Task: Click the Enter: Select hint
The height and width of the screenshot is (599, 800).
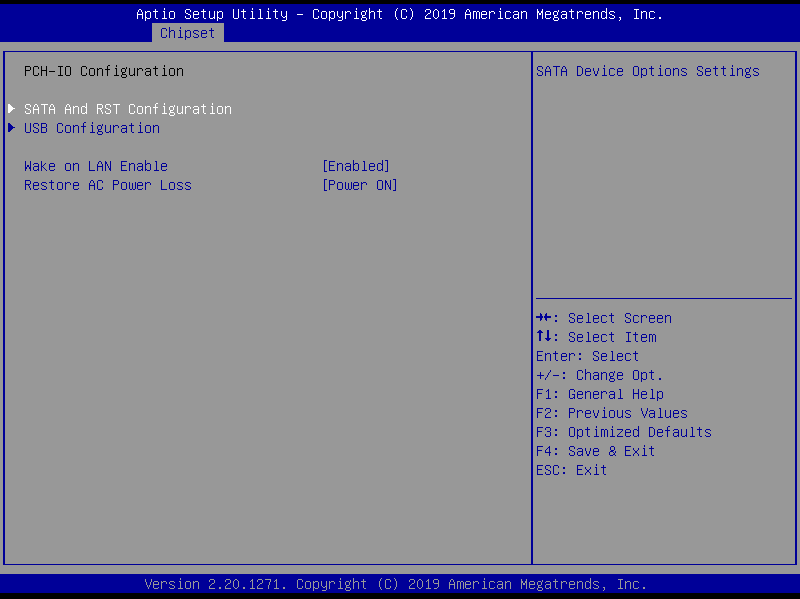Action: pyautogui.click(x=587, y=356)
